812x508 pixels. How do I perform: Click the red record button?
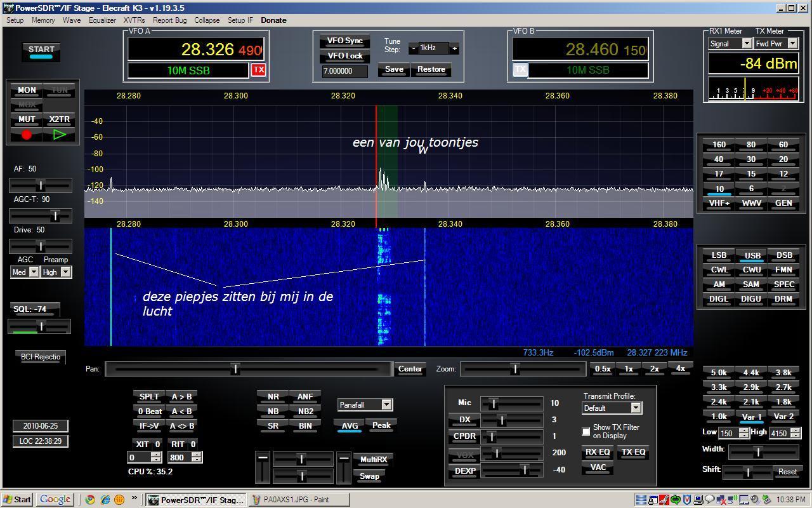pos(27,135)
